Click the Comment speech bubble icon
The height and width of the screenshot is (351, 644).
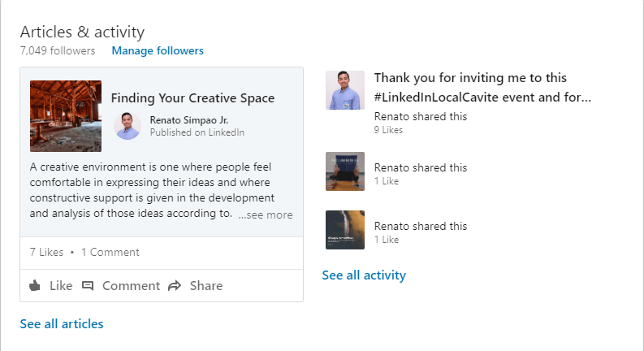[x=88, y=286]
